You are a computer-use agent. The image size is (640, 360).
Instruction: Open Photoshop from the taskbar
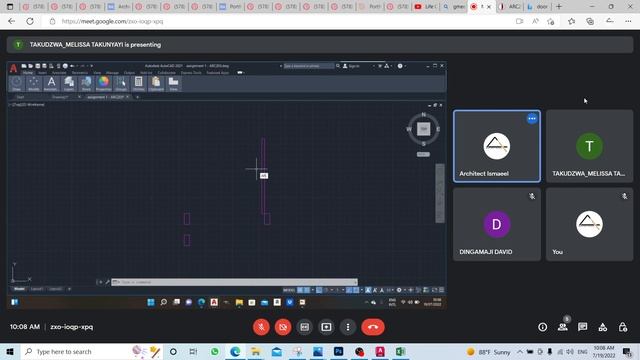[338, 351]
